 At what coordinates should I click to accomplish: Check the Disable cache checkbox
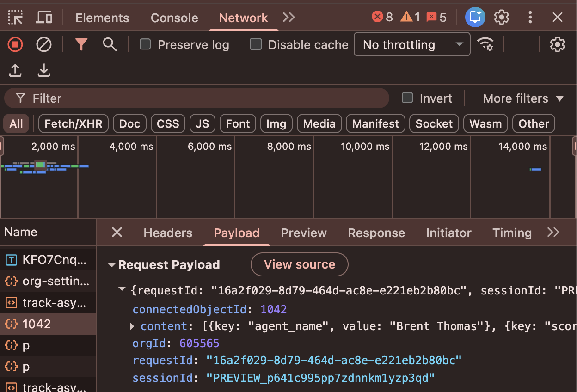click(255, 44)
